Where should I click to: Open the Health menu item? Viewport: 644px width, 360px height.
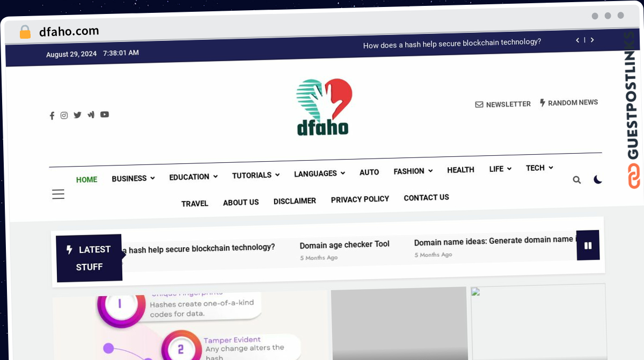[460, 170]
